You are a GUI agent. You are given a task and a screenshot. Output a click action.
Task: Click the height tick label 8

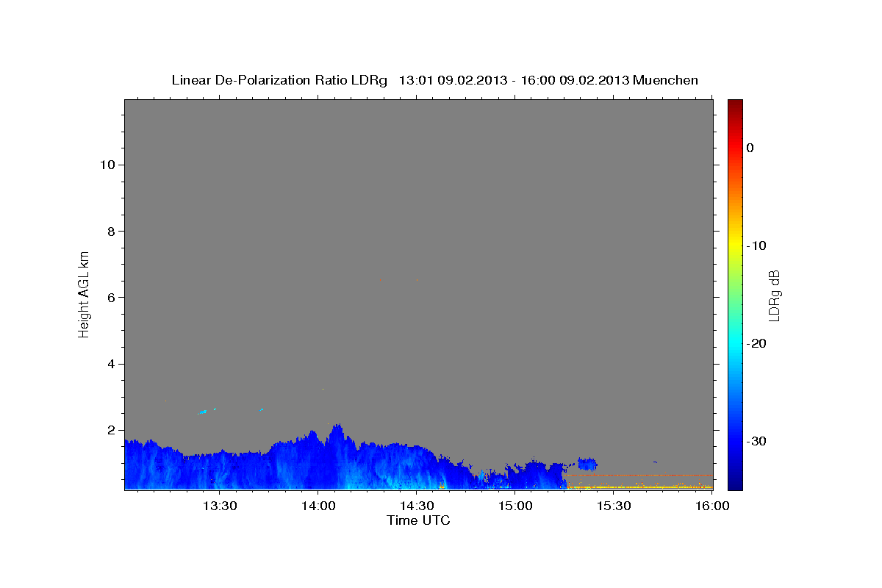(111, 231)
